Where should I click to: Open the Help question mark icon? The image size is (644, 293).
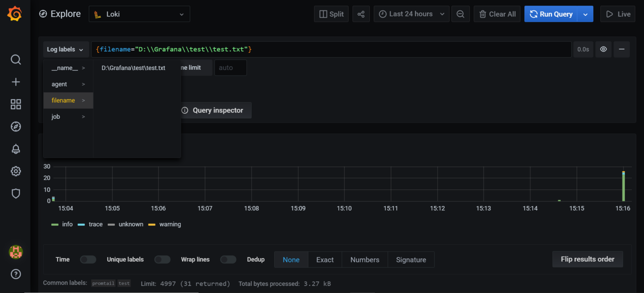click(16, 274)
